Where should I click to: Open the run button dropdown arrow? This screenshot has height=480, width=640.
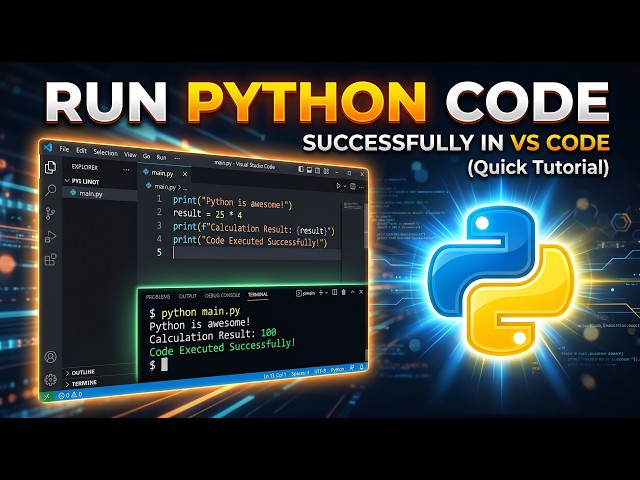[x=345, y=186]
